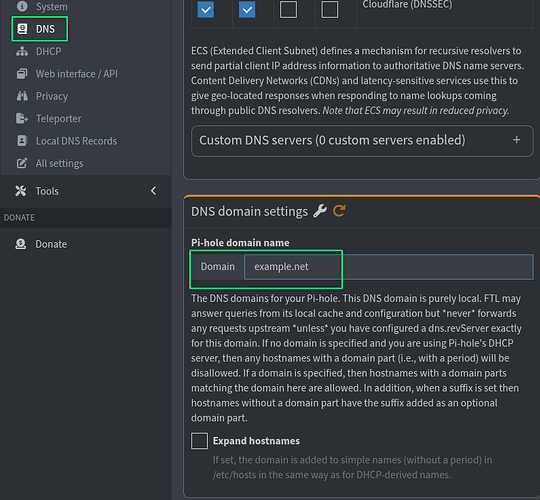Collapse the Tools menu chevron
540x500 pixels.
click(x=153, y=191)
